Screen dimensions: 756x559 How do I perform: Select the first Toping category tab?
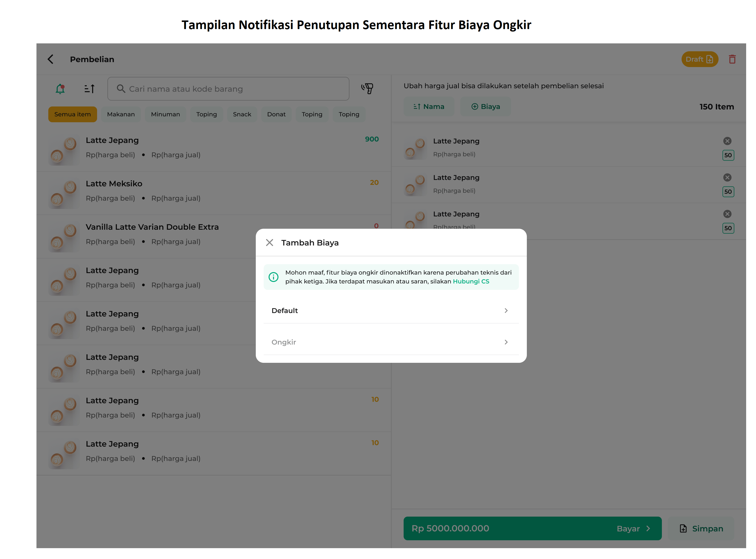pos(206,114)
